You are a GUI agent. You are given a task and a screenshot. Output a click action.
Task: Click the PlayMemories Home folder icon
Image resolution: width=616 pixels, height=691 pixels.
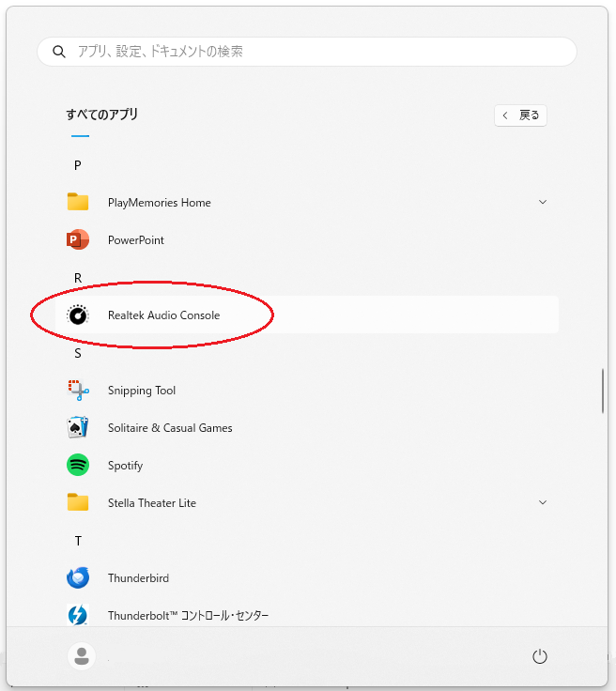click(x=78, y=202)
